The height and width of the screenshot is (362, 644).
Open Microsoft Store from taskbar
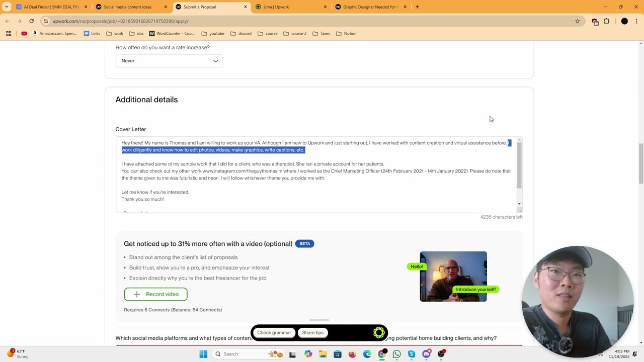click(x=338, y=354)
